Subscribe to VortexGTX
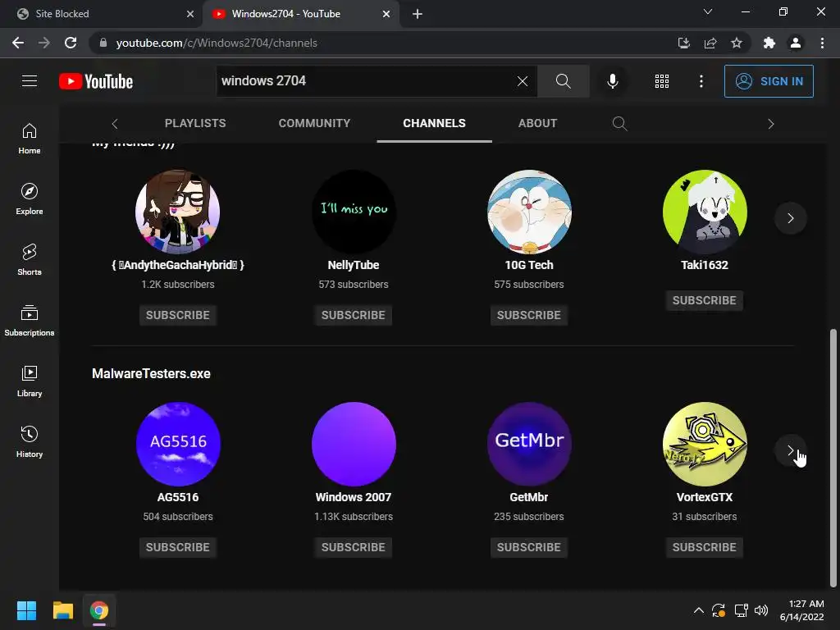This screenshot has width=840, height=630. (705, 547)
